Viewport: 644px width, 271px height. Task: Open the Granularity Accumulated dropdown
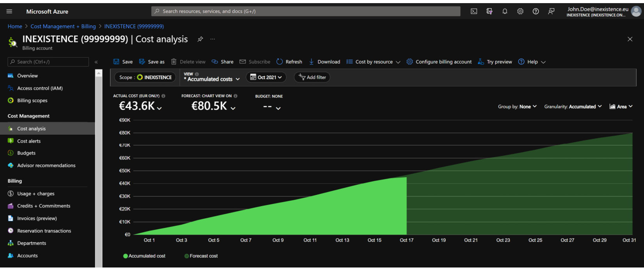pyautogui.click(x=573, y=107)
